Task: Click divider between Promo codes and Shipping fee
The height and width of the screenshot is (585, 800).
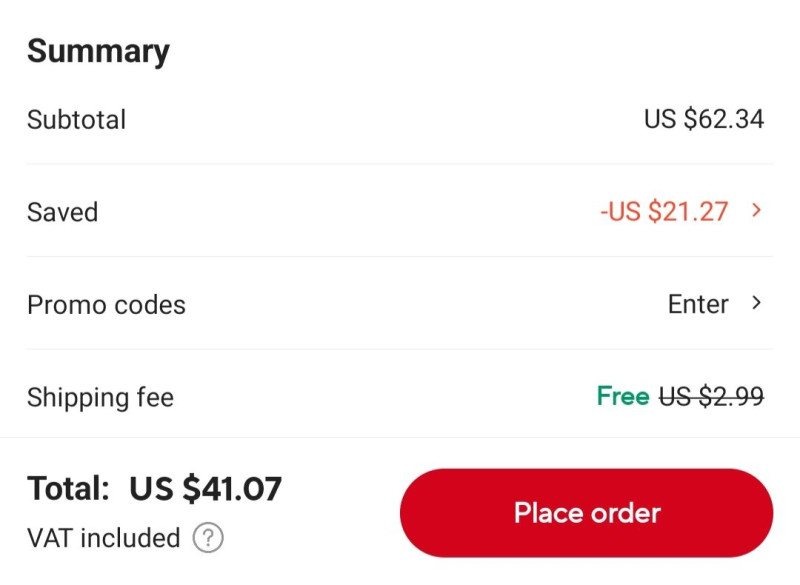Action: (400, 349)
